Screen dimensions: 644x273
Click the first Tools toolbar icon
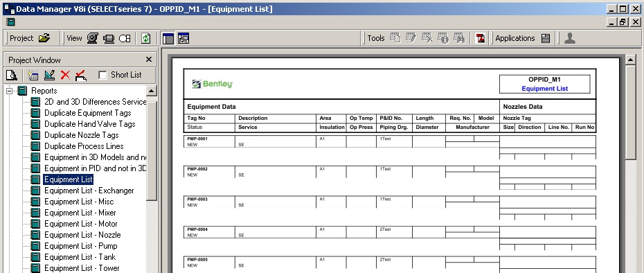coord(395,38)
